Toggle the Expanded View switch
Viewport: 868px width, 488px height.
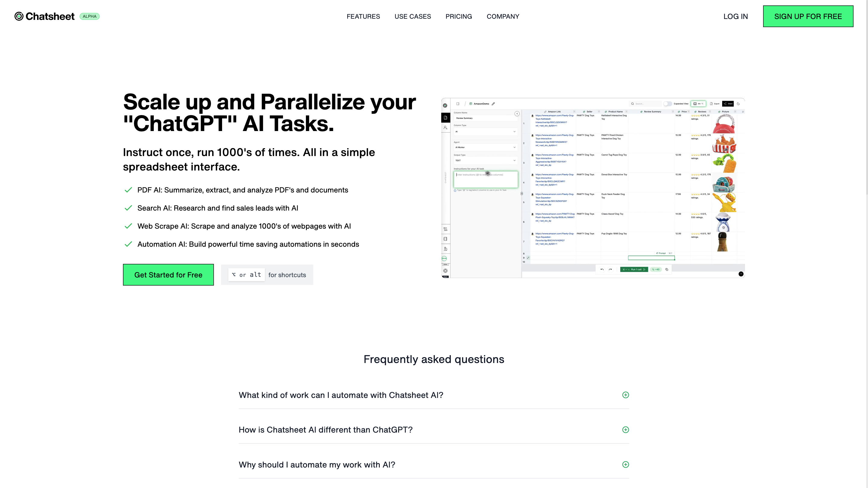[667, 104]
